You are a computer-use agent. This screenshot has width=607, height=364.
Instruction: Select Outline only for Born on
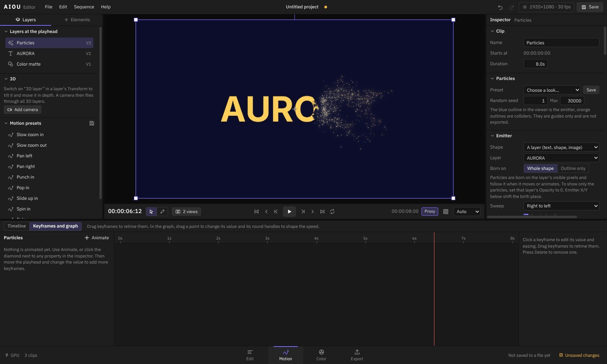pos(573,168)
